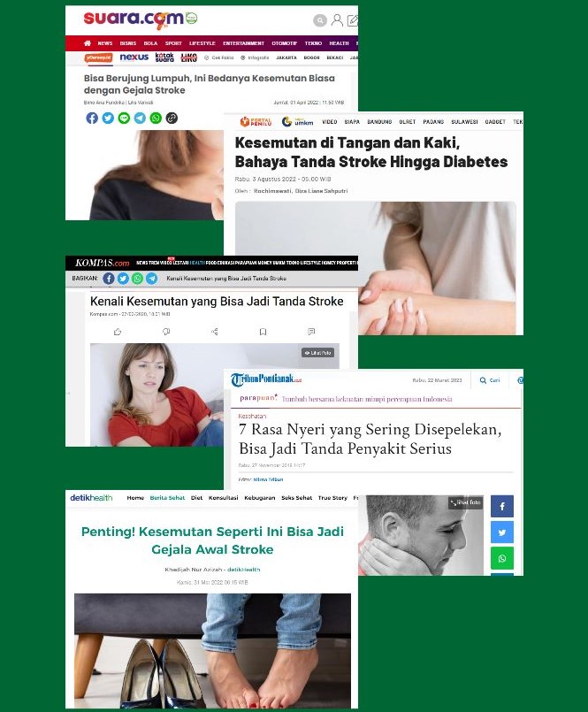
Task: Click the thumbs-up icon under Kompas headline
Action: (118, 332)
